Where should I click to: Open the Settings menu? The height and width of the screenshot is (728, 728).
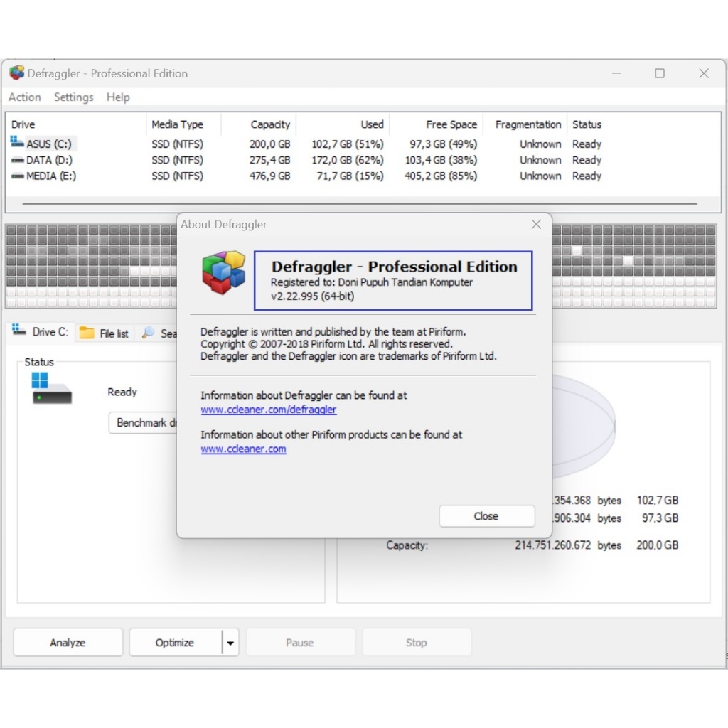73,97
